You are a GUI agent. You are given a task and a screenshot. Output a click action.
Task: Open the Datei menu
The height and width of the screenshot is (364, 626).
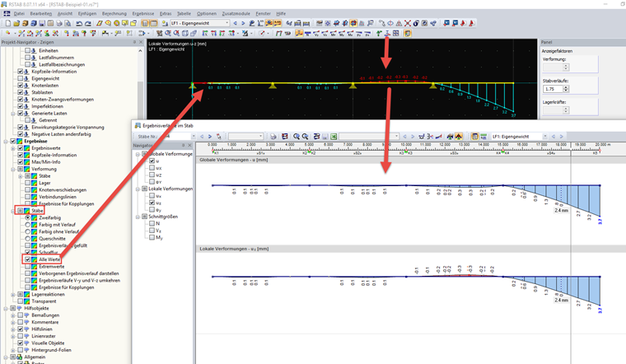point(19,13)
